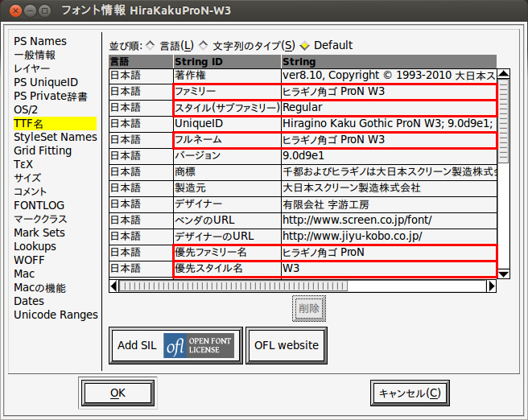Click the horizontal scroll right arrow

(x=491, y=286)
